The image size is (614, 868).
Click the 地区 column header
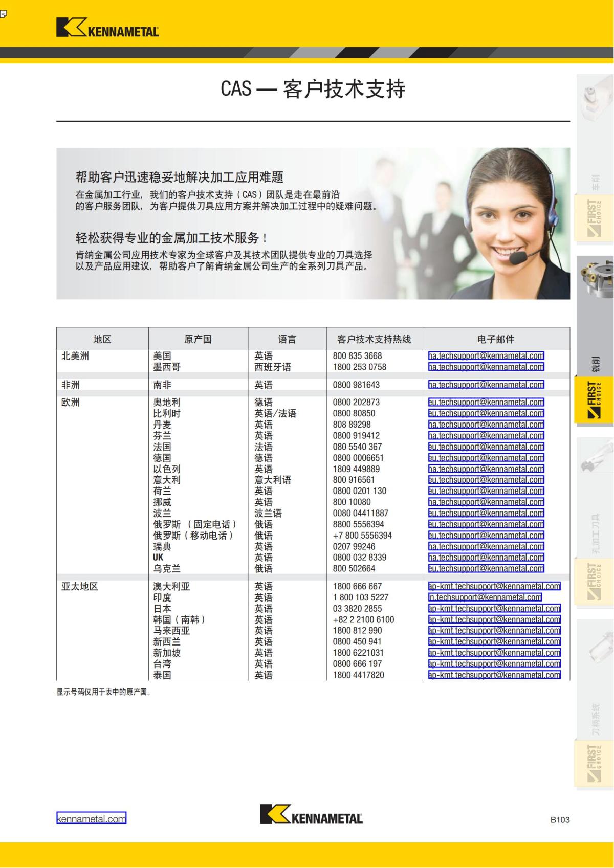tap(102, 339)
